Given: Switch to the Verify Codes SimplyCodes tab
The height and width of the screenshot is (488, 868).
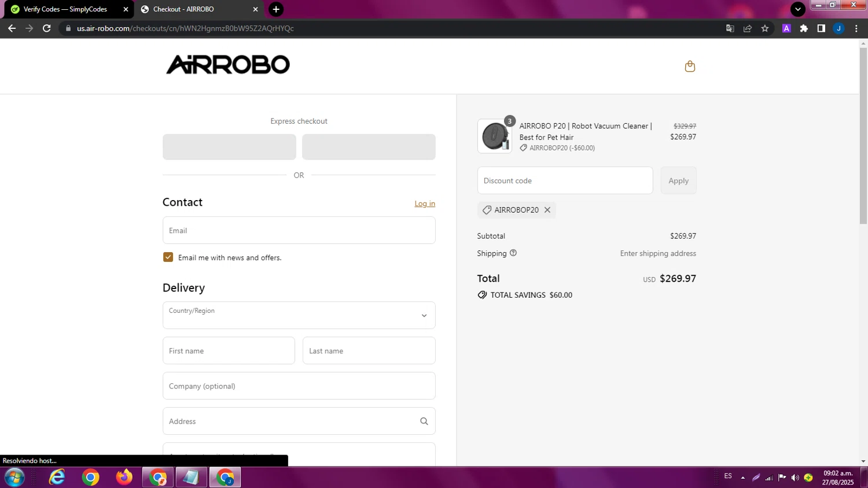Looking at the screenshot, I should tap(68, 9).
